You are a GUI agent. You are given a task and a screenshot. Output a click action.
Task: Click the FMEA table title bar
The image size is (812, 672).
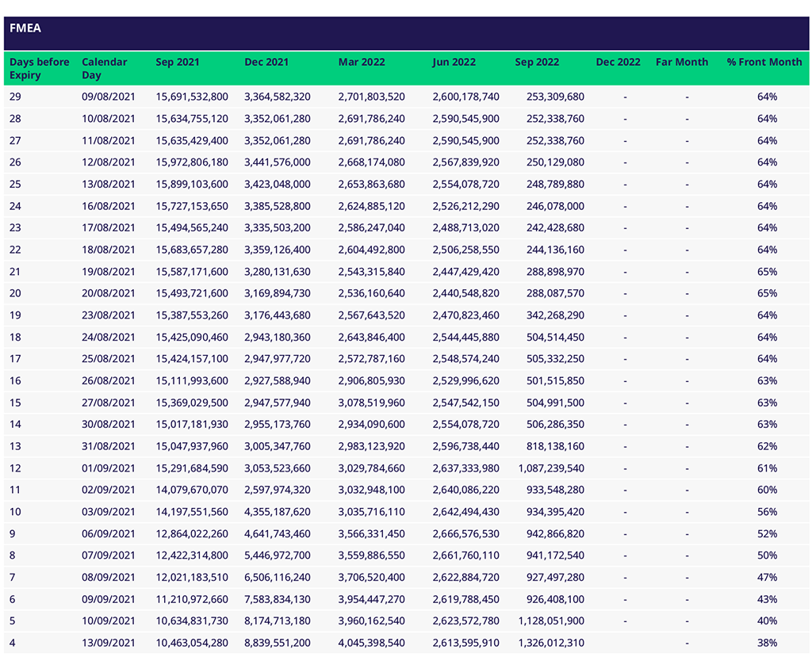[x=406, y=32]
